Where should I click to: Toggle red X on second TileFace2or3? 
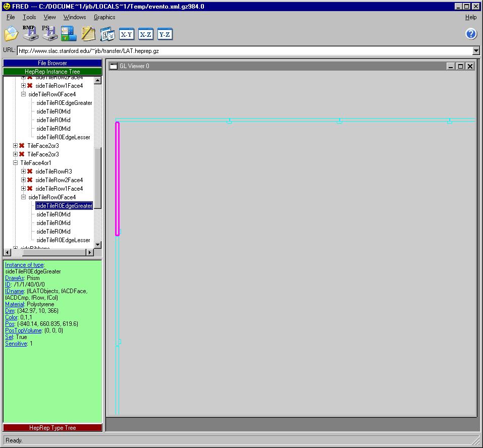pos(22,154)
